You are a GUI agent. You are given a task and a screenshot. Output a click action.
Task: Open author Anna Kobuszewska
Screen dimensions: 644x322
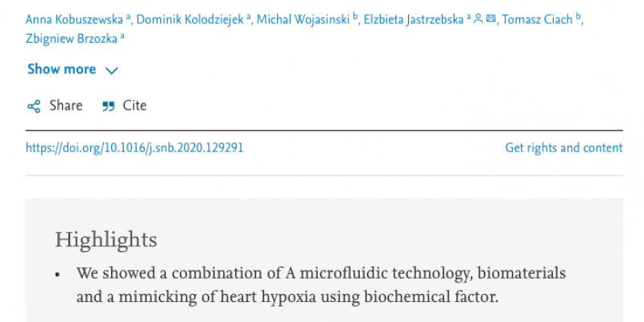pyautogui.click(x=74, y=19)
